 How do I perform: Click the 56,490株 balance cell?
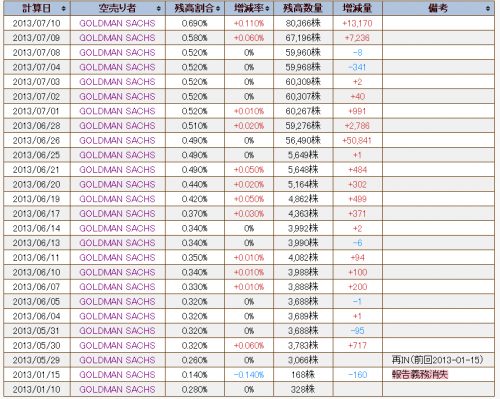point(303,141)
